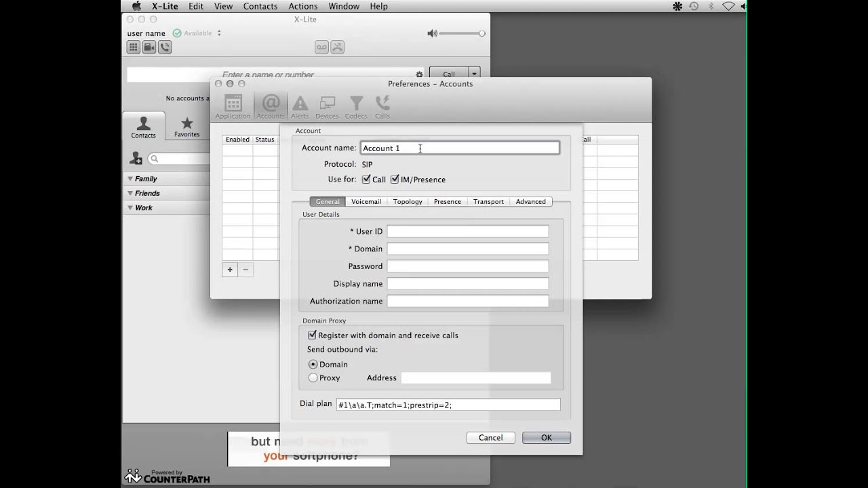Add a new account with plus button
Image resolution: width=868 pixels, height=488 pixels.
tap(230, 270)
